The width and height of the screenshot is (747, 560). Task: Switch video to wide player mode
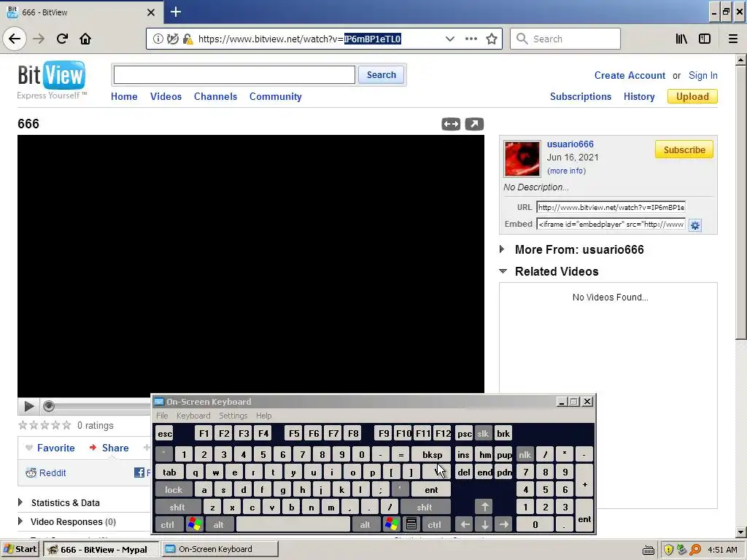451,124
